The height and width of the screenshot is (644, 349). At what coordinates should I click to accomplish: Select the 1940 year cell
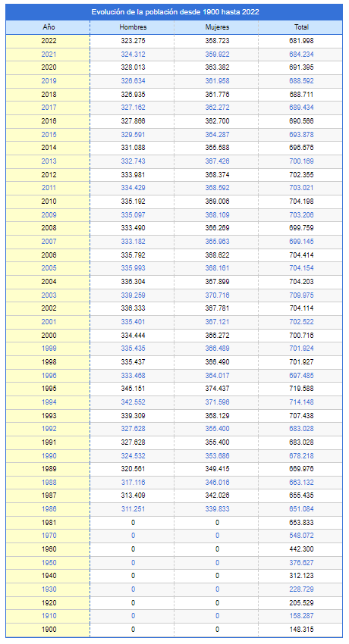tap(49, 576)
